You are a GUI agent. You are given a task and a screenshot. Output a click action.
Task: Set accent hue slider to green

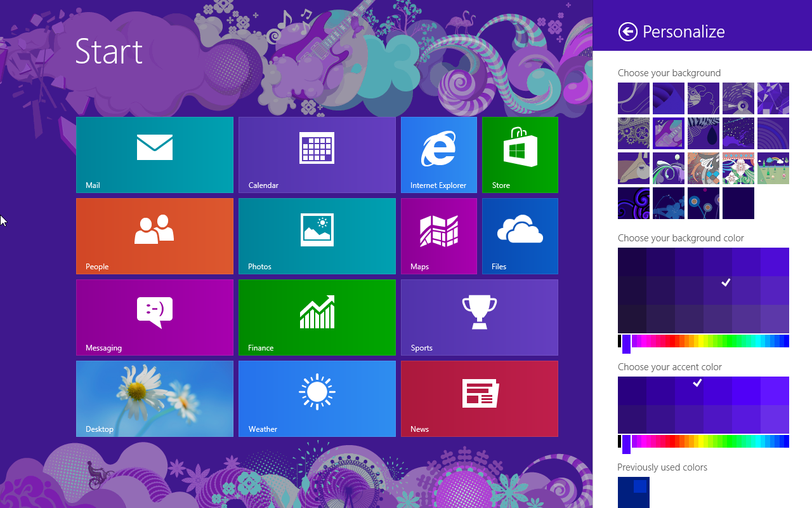(731, 441)
